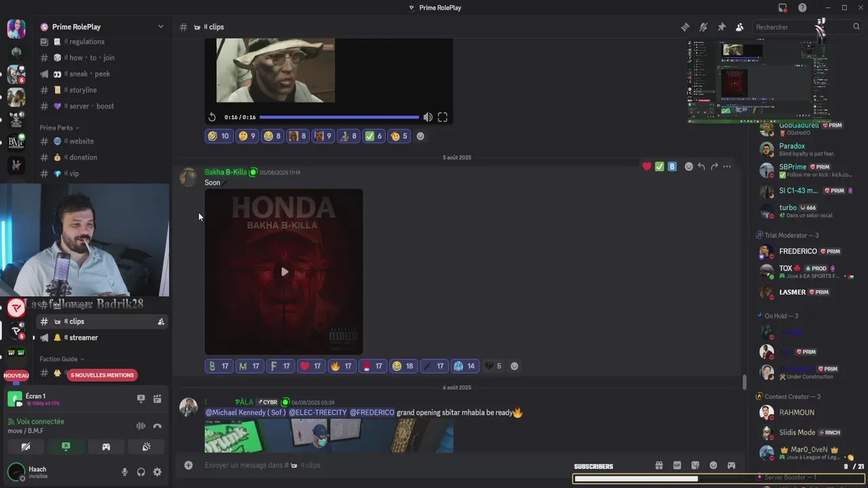Collapse the Prime Perks category

(59, 127)
